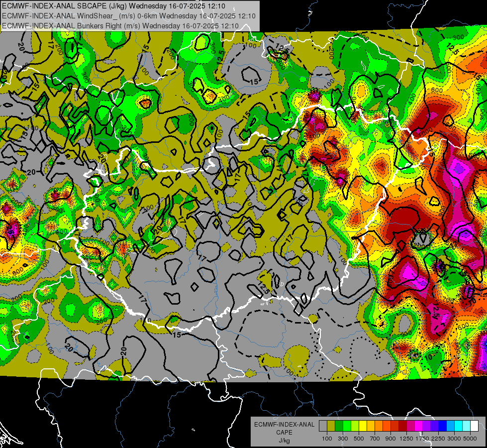Pick the cyan swatch after 3000
487x448 pixels.
pyautogui.click(x=459, y=426)
